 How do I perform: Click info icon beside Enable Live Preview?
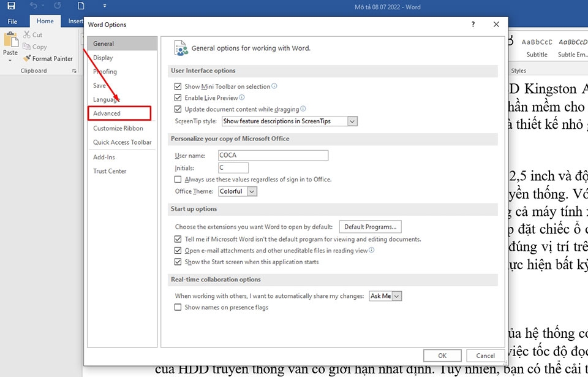(x=242, y=97)
